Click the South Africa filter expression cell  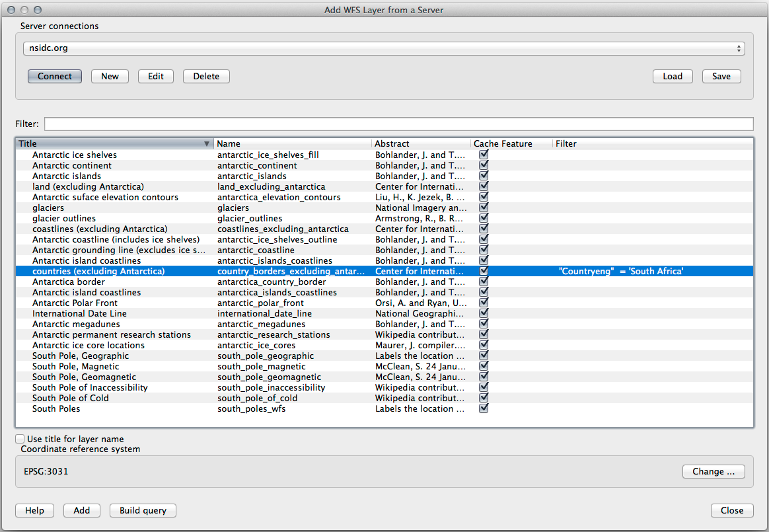(x=621, y=271)
